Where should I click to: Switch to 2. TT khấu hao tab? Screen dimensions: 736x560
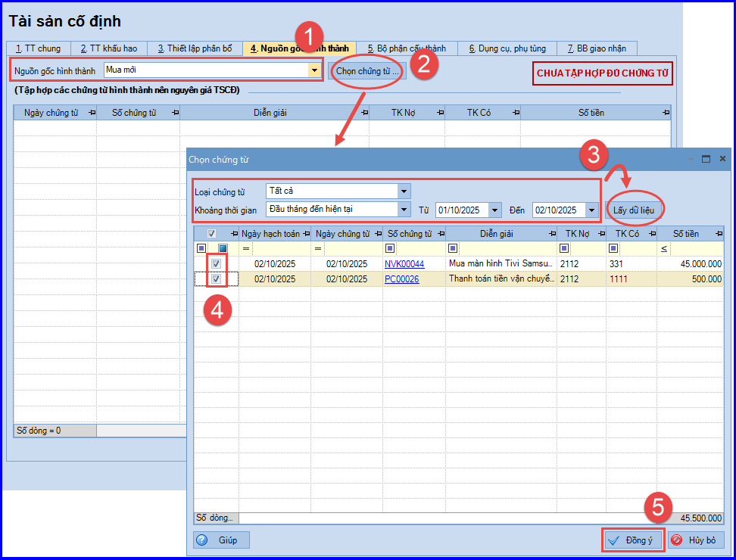point(109,48)
